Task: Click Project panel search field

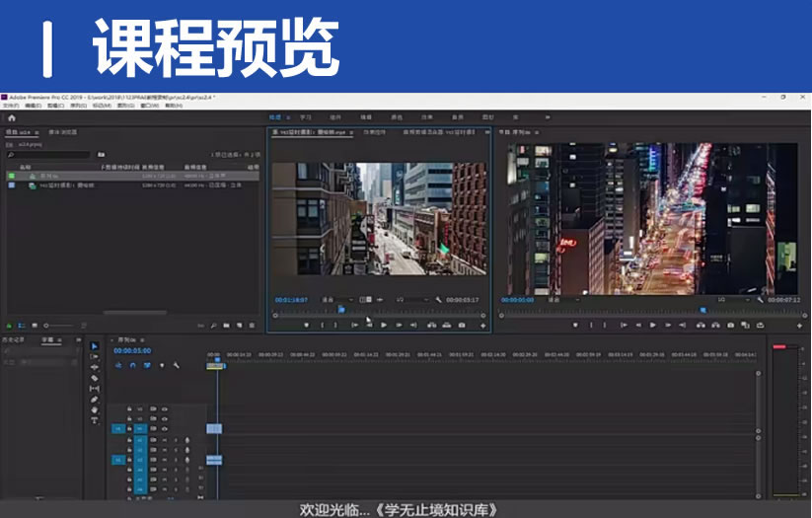Action: (x=48, y=154)
